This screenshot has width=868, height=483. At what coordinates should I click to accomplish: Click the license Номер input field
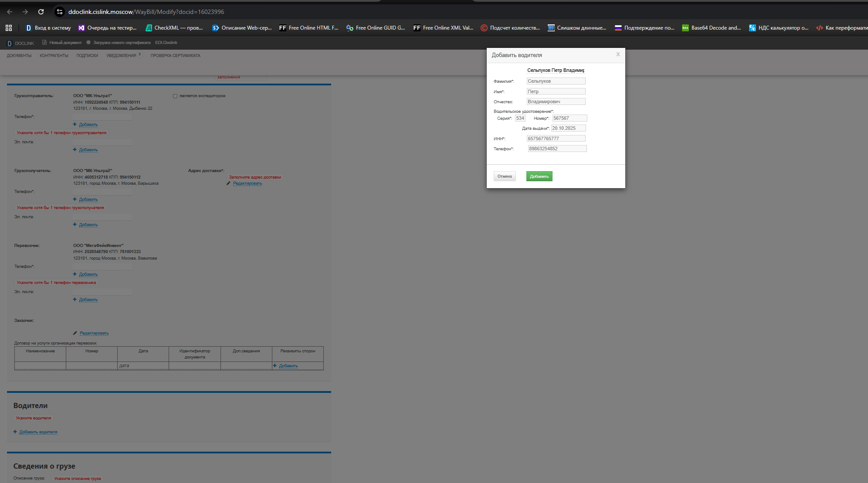569,118
